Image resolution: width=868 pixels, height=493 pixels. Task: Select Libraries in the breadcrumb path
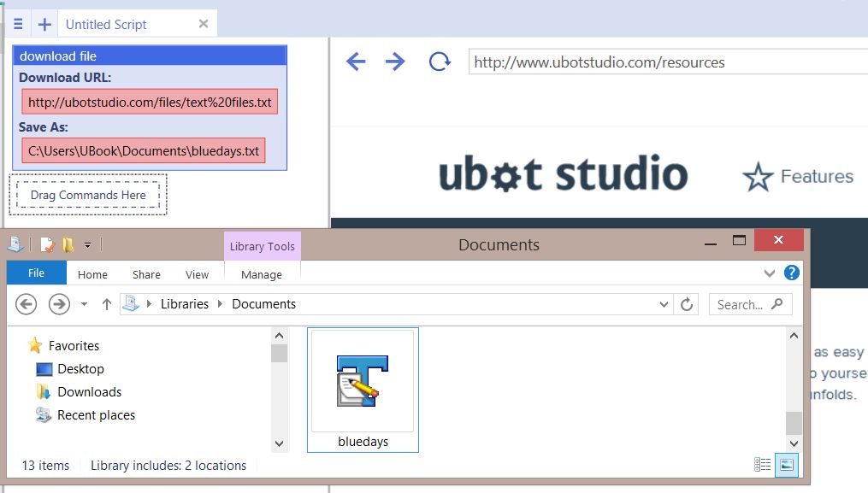pos(185,304)
